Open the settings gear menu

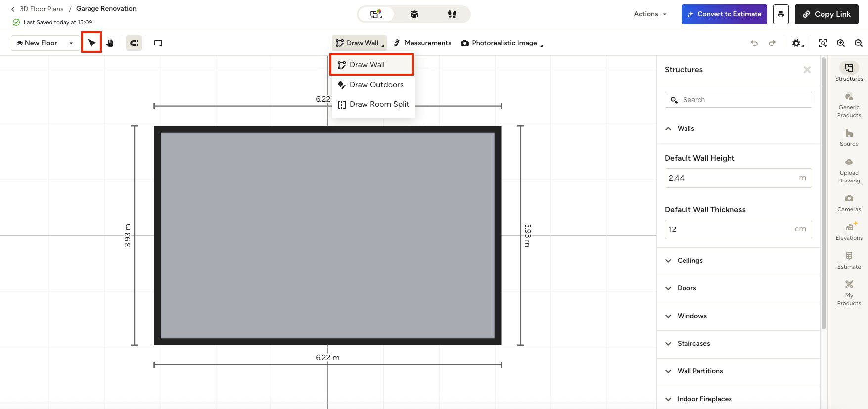click(797, 43)
